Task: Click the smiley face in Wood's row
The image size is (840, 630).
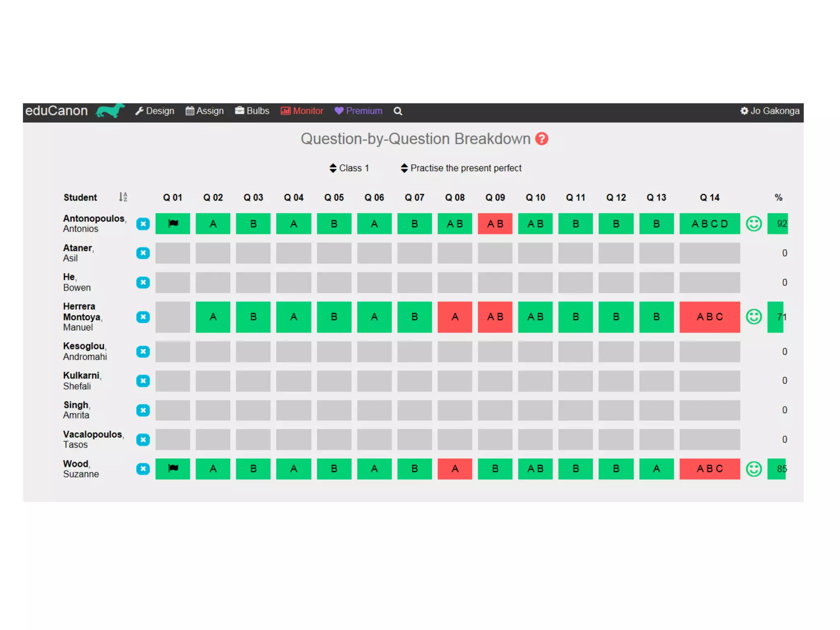Action: point(753,469)
